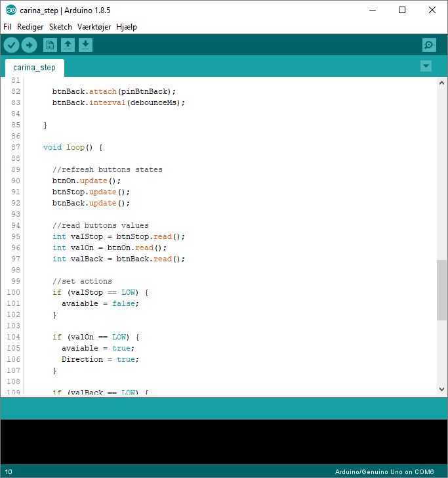The width and height of the screenshot is (448, 478).
Task: Open the Hjælp menu
Action: 127,27
